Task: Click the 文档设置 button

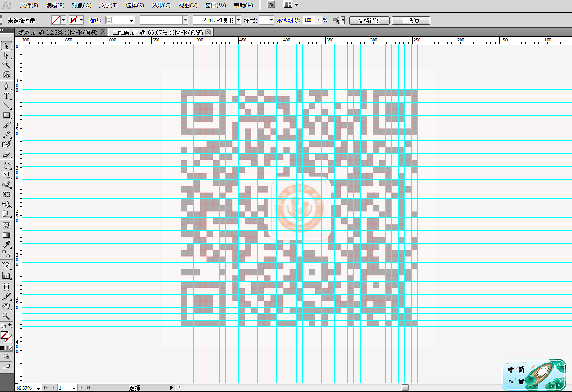Action: coord(369,21)
